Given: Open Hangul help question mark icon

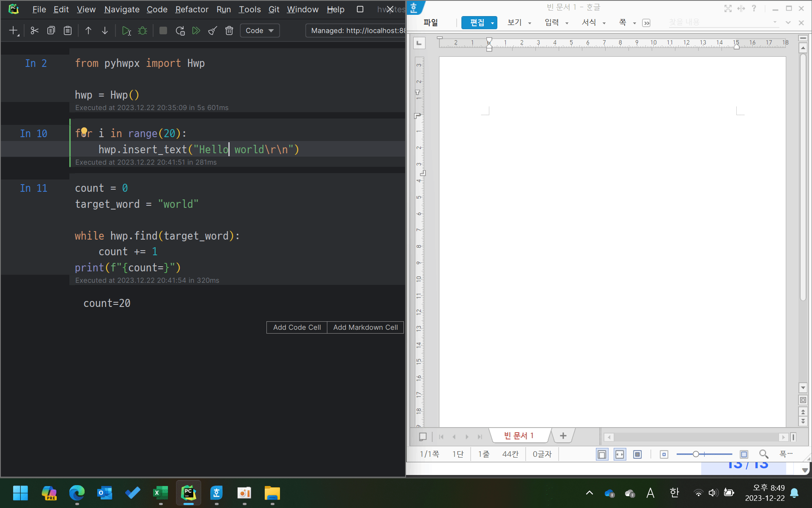Looking at the screenshot, I should tap(754, 8).
